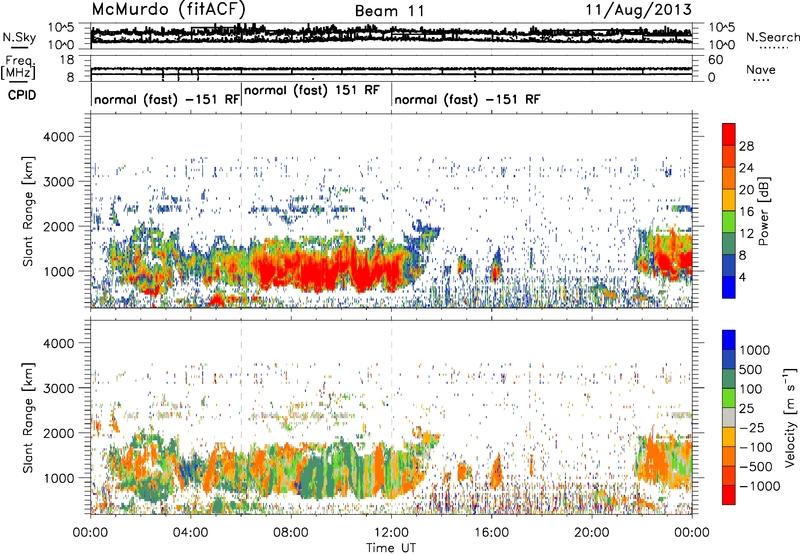Click the '24' value on power colorbar
The image size is (800, 554).
coord(746,168)
